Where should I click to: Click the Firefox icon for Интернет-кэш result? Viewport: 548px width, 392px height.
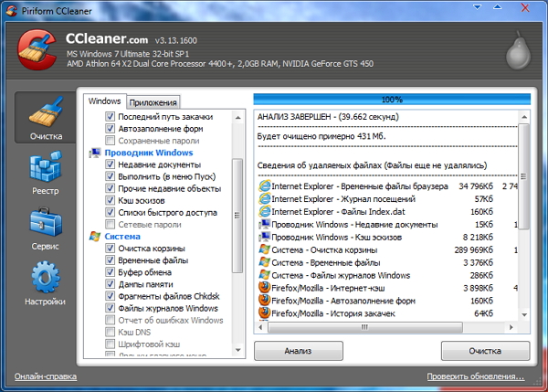(264, 288)
